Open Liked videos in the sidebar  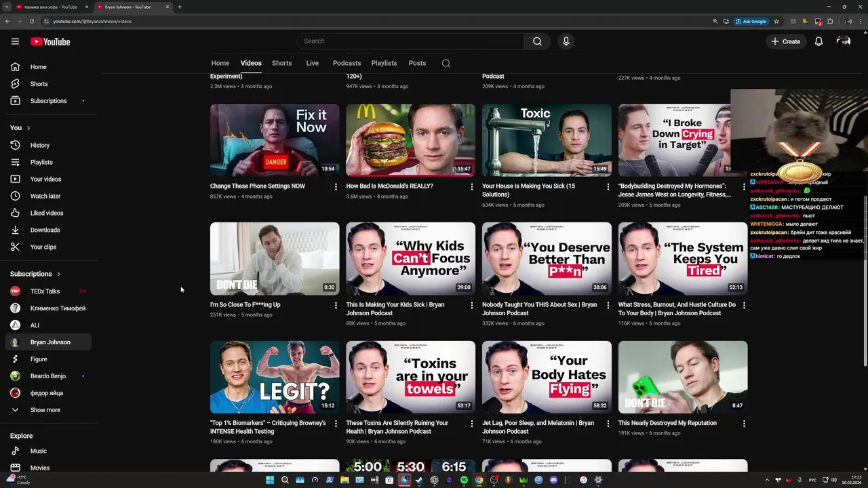pyautogui.click(x=47, y=213)
